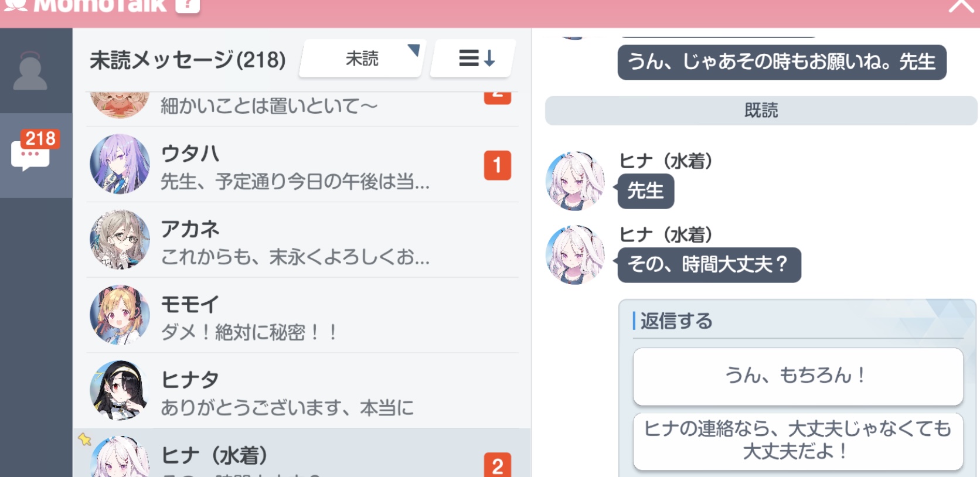Click the favorite star on Hina's chat
The width and height of the screenshot is (980, 477).
(85, 439)
